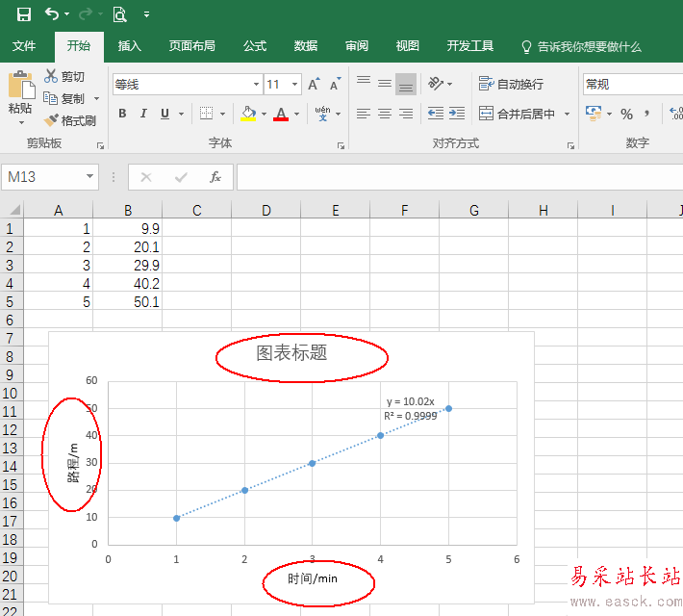Switch to the 审阅 tab
The image size is (683, 616).
(357, 46)
